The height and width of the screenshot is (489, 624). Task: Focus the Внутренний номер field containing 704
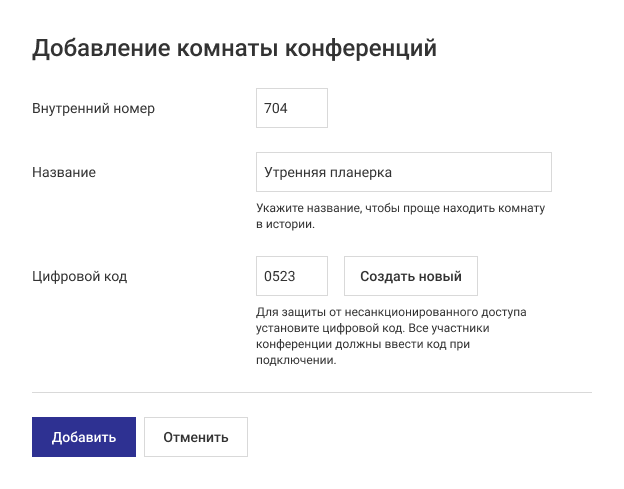click(x=292, y=108)
